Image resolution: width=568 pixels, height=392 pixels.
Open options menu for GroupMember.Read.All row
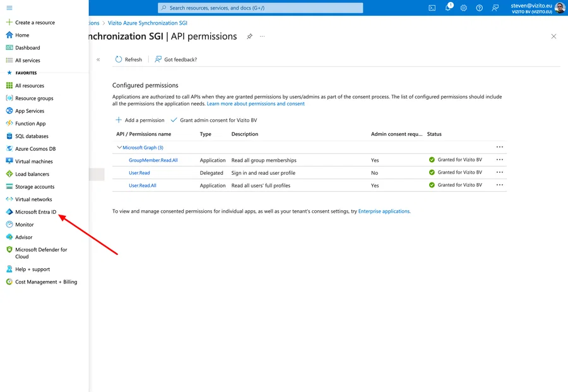point(500,160)
